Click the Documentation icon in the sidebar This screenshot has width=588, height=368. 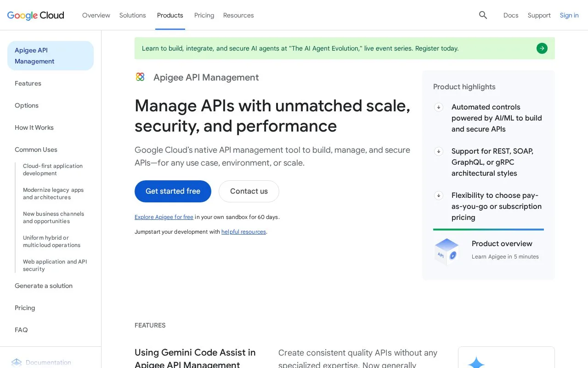tap(17, 362)
